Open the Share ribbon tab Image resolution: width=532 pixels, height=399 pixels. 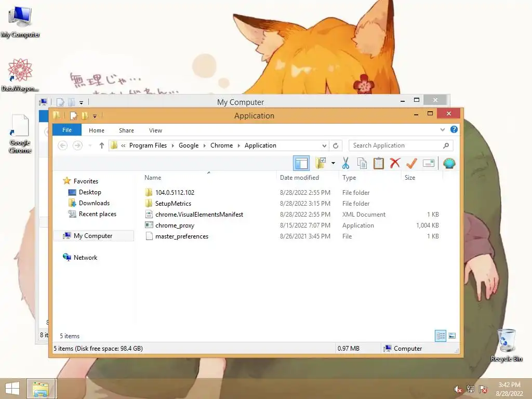(x=126, y=130)
